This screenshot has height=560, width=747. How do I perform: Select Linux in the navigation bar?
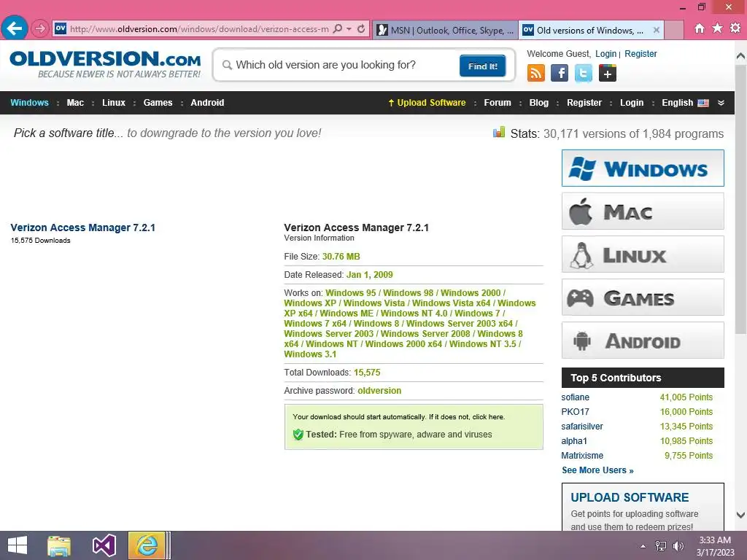click(x=113, y=102)
